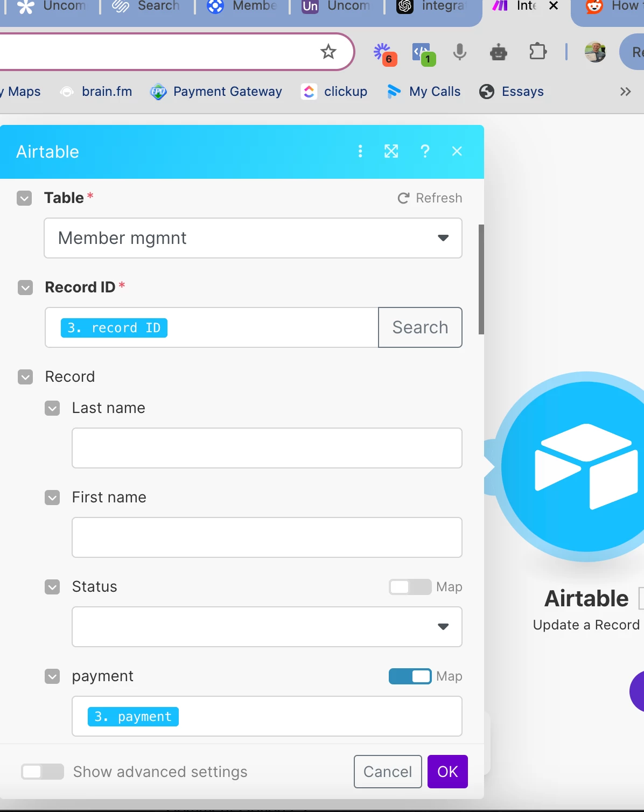Open the clickup bookmark
This screenshot has width=644, height=812.
pyautogui.click(x=334, y=92)
